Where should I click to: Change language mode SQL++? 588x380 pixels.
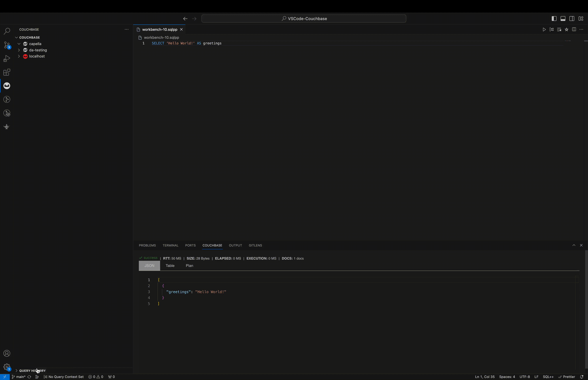click(548, 377)
